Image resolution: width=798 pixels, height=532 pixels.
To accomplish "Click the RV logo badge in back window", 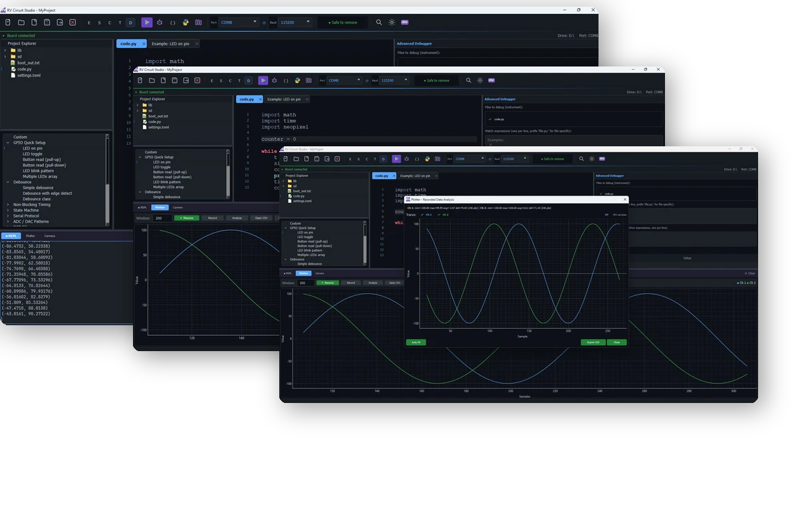I will [404, 23].
